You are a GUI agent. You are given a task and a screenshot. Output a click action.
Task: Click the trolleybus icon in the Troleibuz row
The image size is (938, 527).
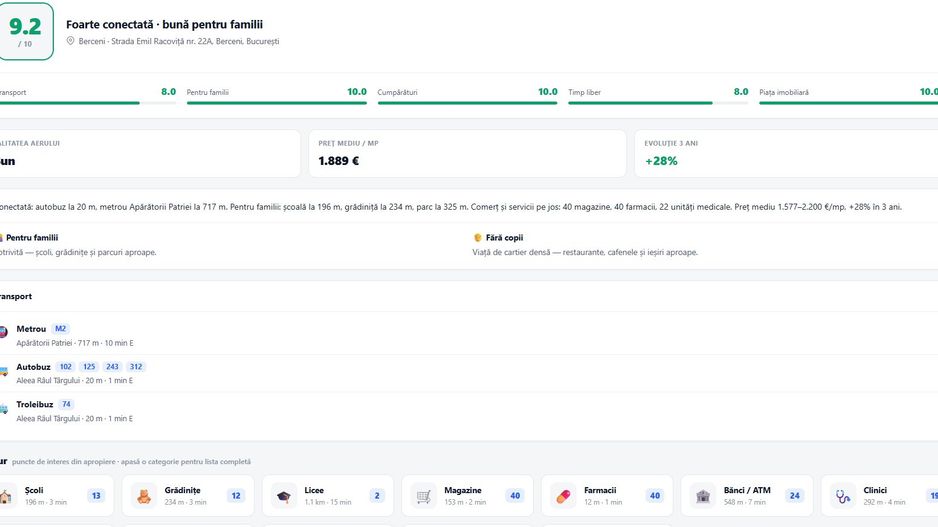coord(4,409)
